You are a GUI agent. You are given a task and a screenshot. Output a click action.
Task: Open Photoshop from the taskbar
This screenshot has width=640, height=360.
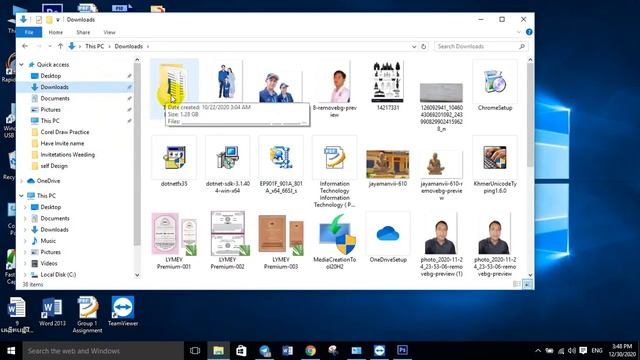(402, 351)
